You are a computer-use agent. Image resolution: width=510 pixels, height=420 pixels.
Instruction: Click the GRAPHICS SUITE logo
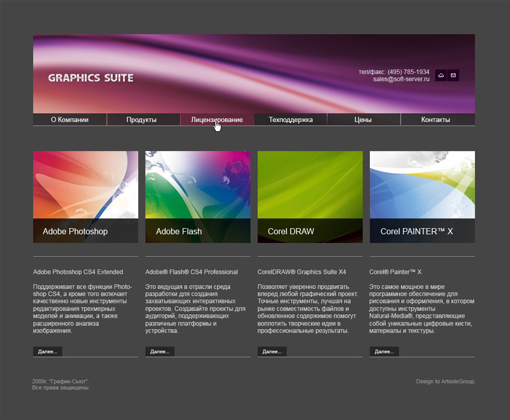[91, 78]
